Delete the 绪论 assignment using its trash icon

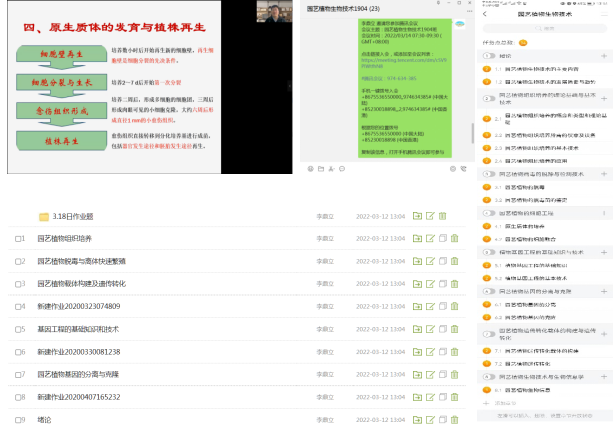pos(453,418)
